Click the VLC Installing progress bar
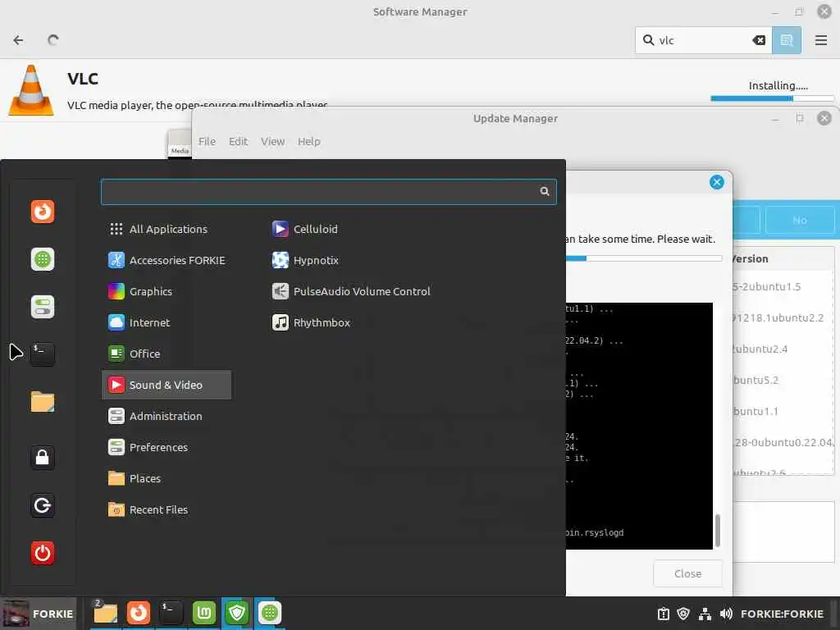 tap(772, 98)
